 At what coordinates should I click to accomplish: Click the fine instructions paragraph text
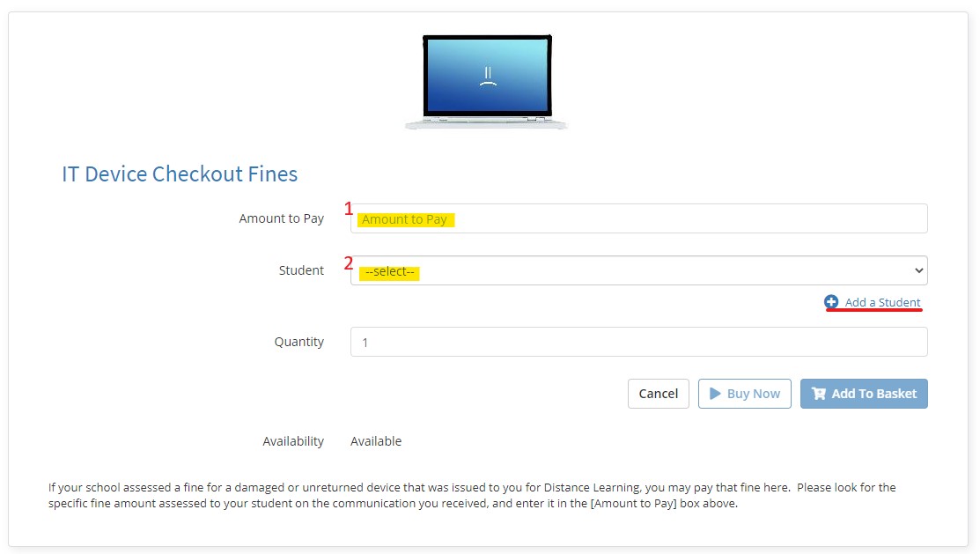tap(472, 495)
